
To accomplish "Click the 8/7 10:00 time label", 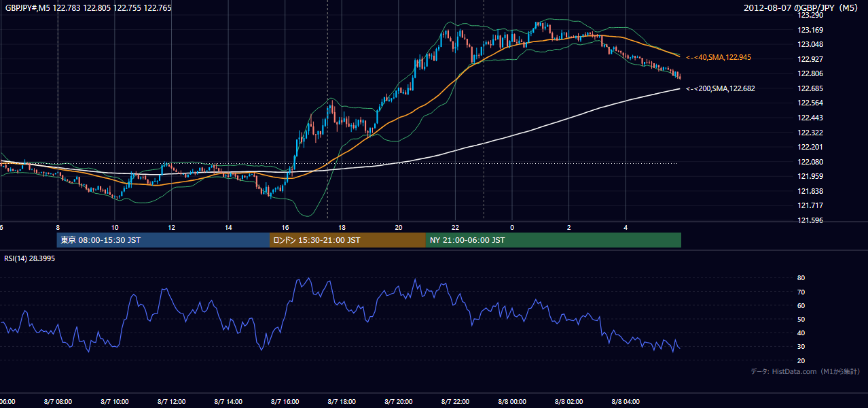I will (x=114, y=402).
